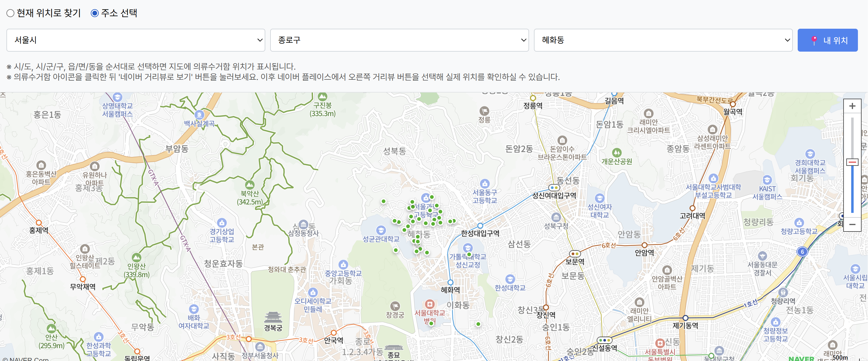The image size is (868, 361).
Task: Click the 서울대학교병원 hospital icon
Action: [429, 304]
